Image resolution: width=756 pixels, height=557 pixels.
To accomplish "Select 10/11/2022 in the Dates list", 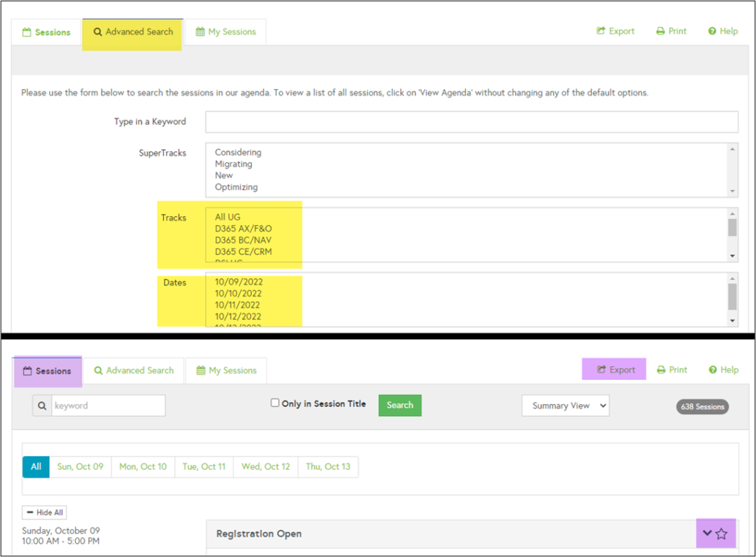I will pyautogui.click(x=237, y=305).
